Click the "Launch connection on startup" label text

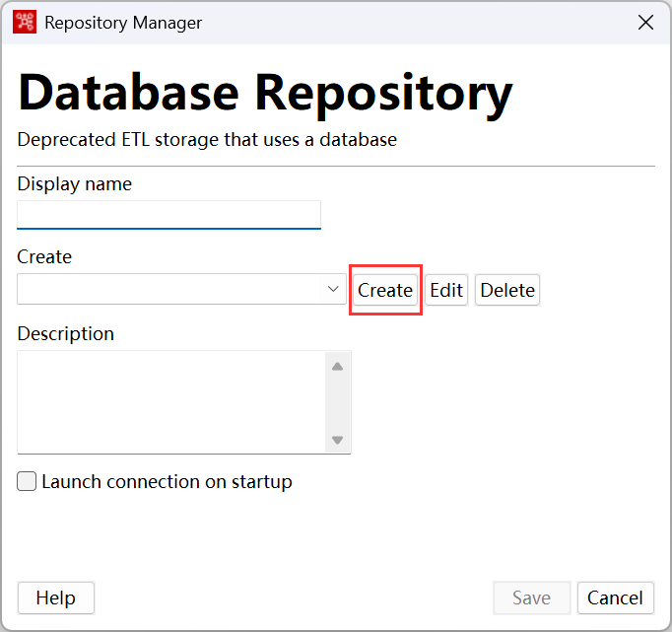pyautogui.click(x=167, y=481)
